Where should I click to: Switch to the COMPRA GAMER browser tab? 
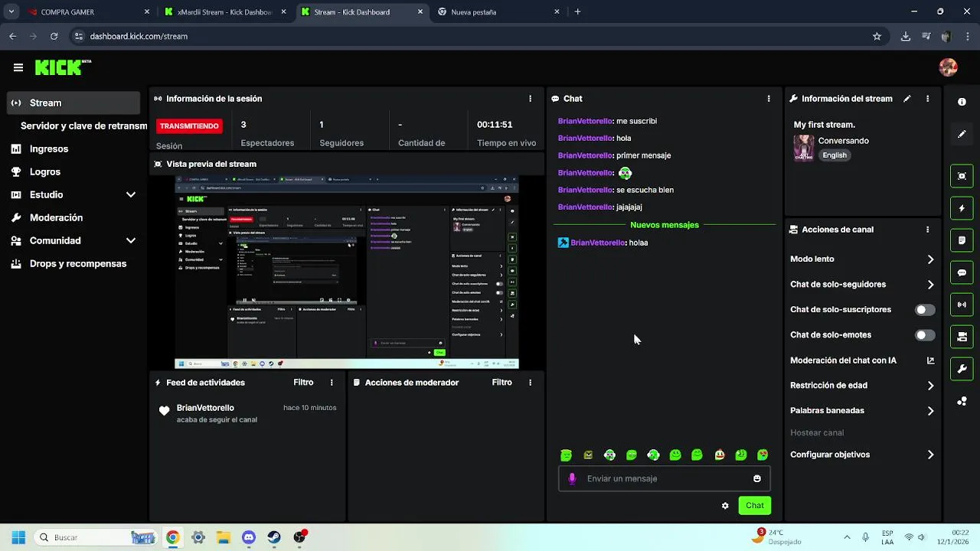click(x=89, y=12)
